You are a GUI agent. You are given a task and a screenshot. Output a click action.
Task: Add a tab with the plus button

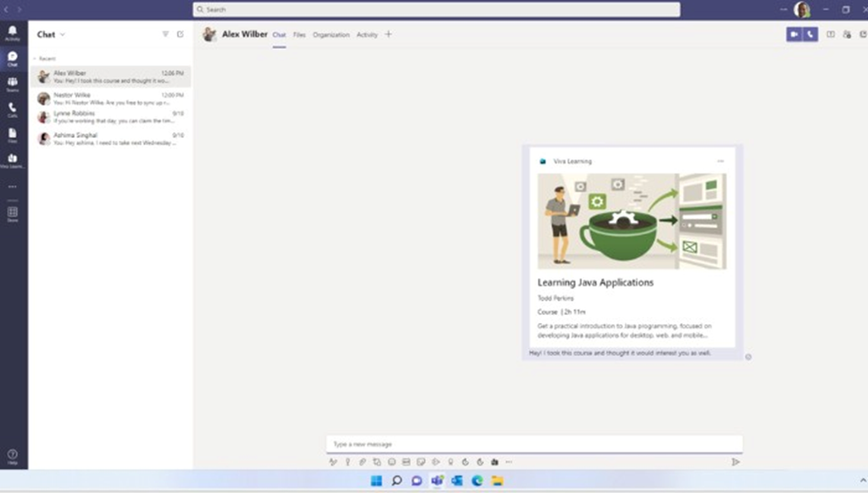(x=388, y=35)
